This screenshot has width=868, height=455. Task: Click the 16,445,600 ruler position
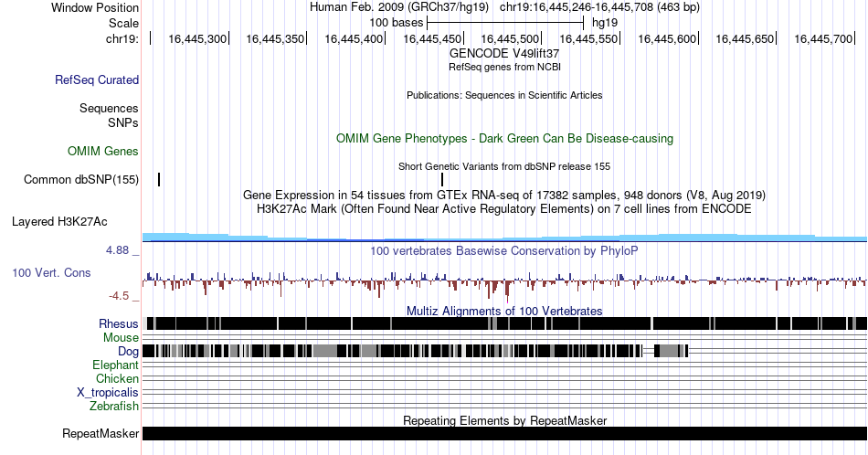click(x=667, y=38)
